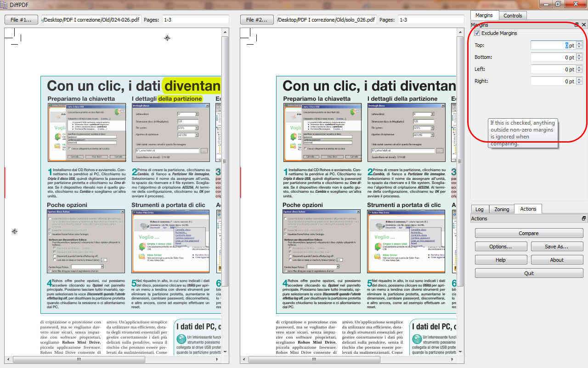The width and height of the screenshot is (588, 368).
Task: Decrease the Bottom margin with down arrow
Action: coord(579,59)
